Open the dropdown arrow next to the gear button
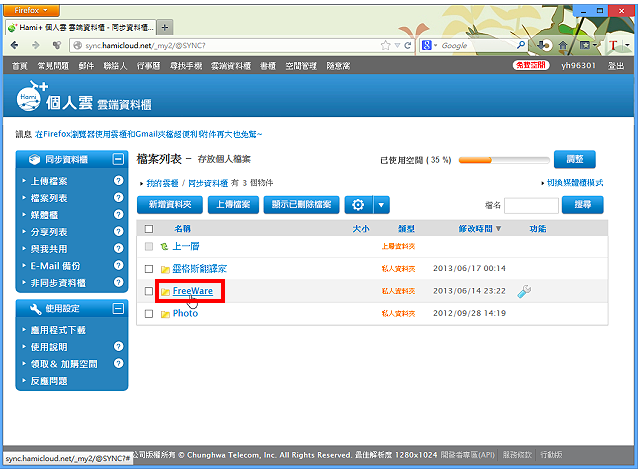 pyautogui.click(x=381, y=205)
